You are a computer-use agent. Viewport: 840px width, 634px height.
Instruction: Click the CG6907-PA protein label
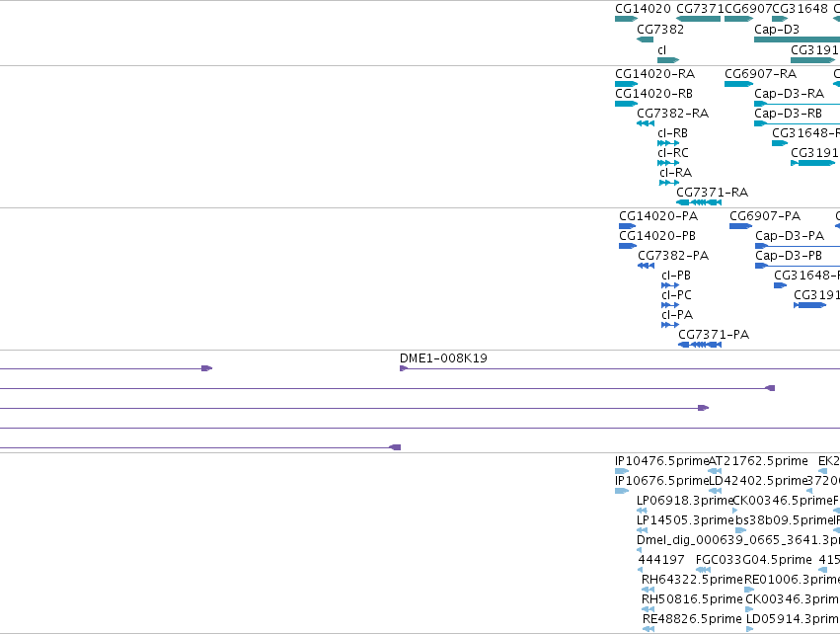pos(765,216)
